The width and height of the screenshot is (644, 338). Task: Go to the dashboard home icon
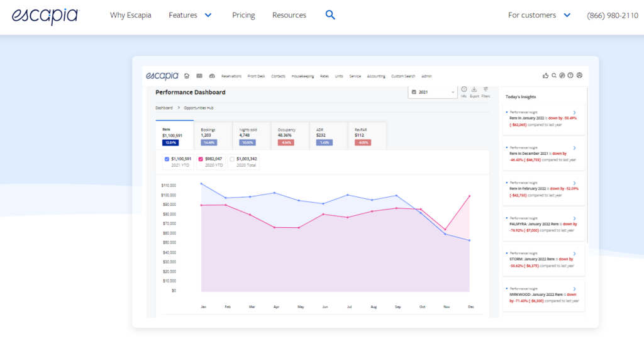coord(187,76)
